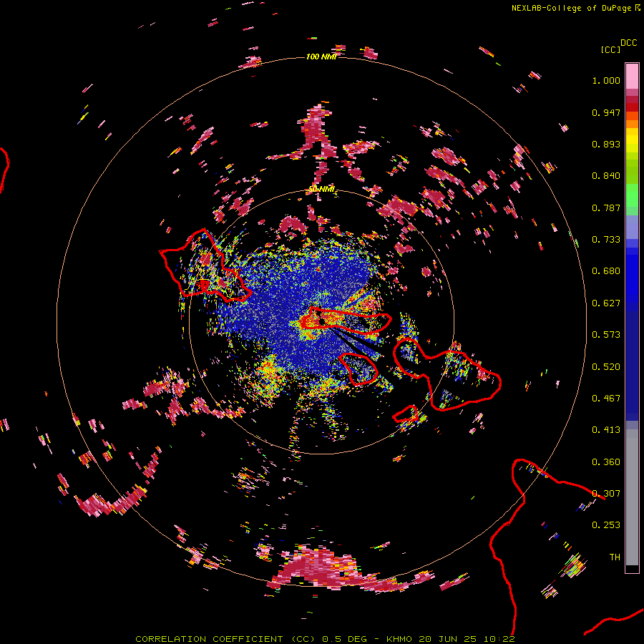Click the 0.413 scale value

(x=606, y=430)
